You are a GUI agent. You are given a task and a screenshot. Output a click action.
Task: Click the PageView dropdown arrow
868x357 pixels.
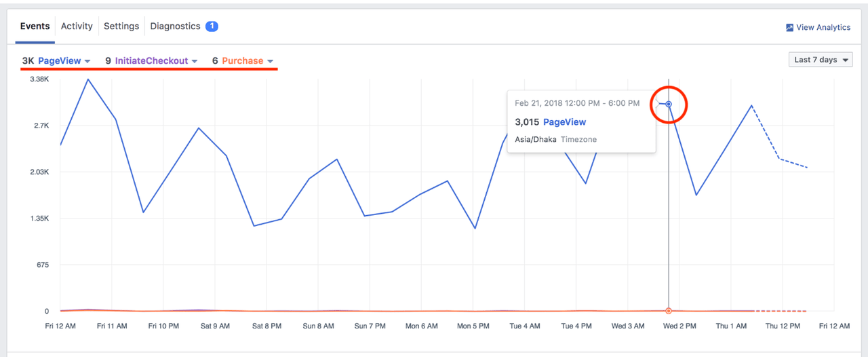(x=87, y=61)
